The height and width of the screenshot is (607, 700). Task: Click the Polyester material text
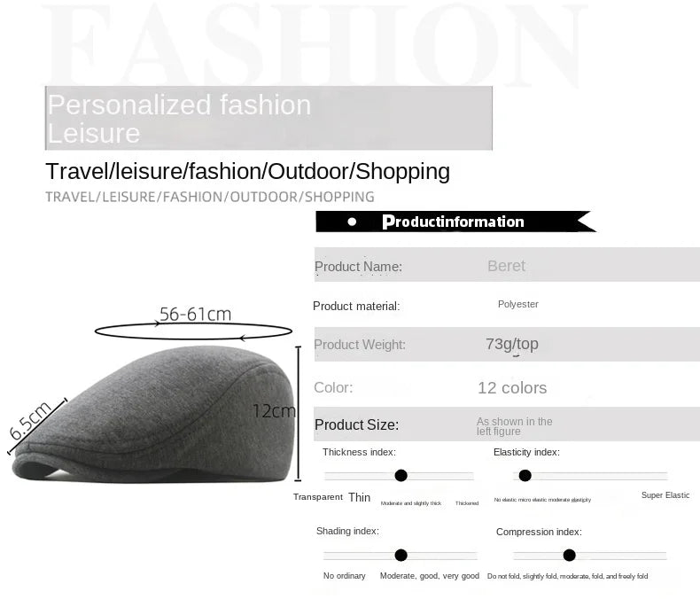[x=517, y=304]
